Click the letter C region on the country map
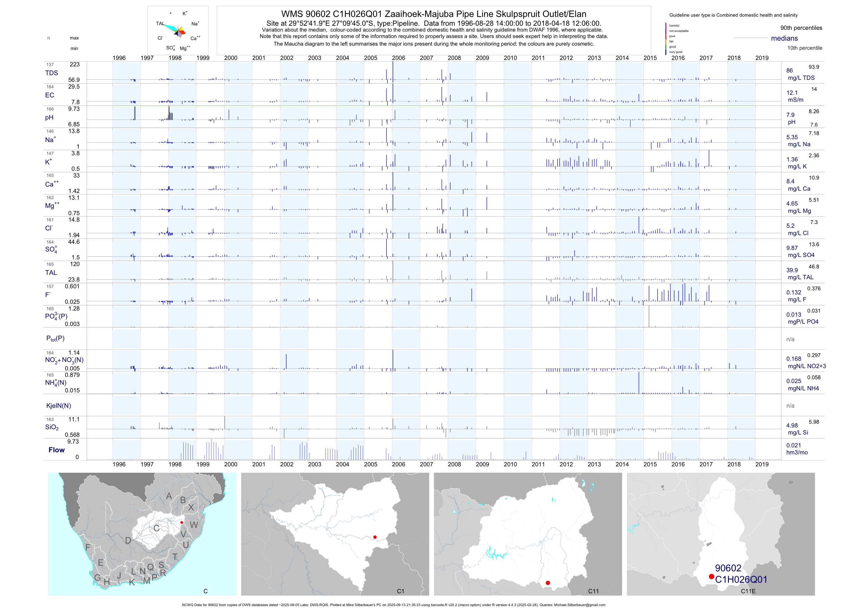The height and width of the screenshot is (614, 868). tap(156, 528)
